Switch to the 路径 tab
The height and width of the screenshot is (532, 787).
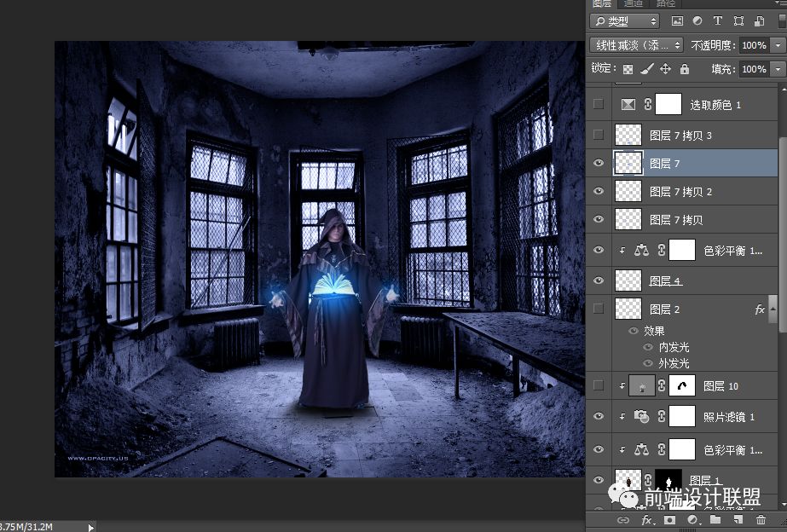[666, 3]
